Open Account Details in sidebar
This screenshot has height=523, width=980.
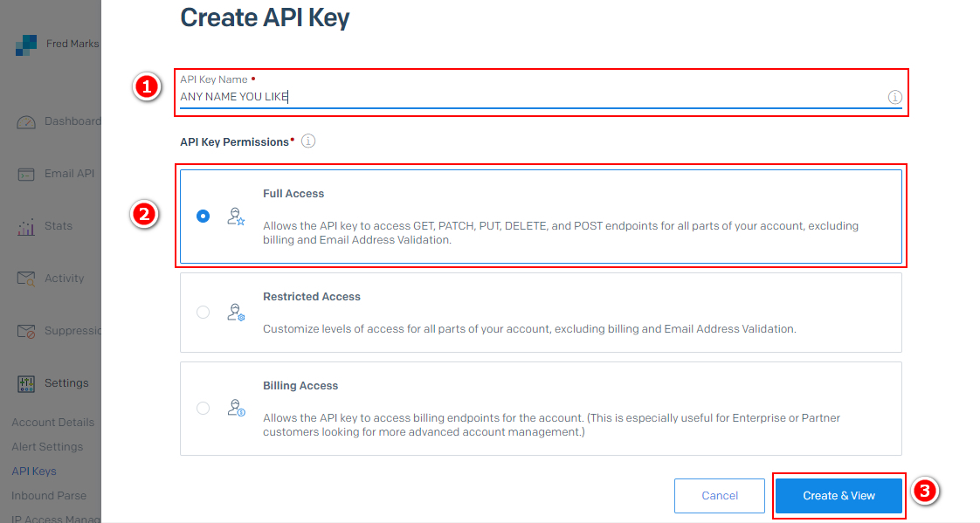tap(52, 423)
